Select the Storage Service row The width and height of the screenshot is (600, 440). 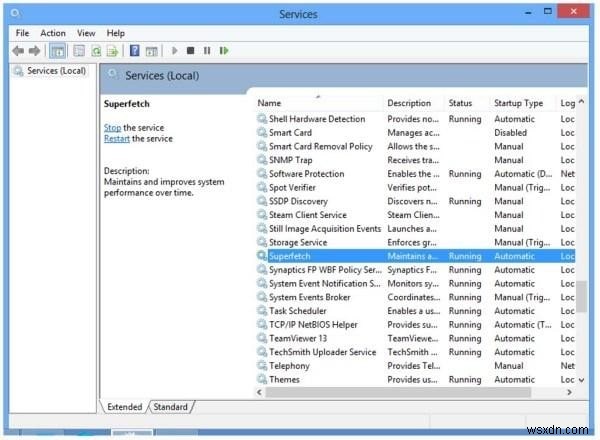(416, 243)
